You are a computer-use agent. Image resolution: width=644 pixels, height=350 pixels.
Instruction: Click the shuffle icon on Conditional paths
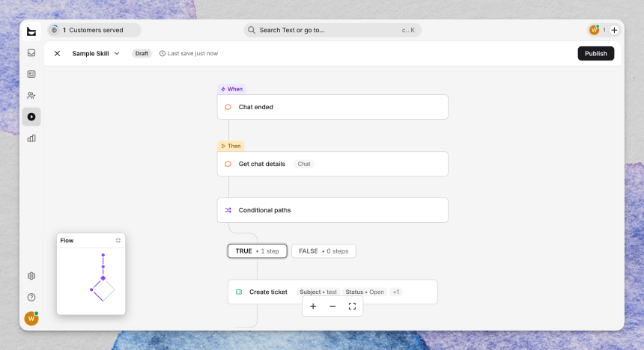click(x=228, y=210)
